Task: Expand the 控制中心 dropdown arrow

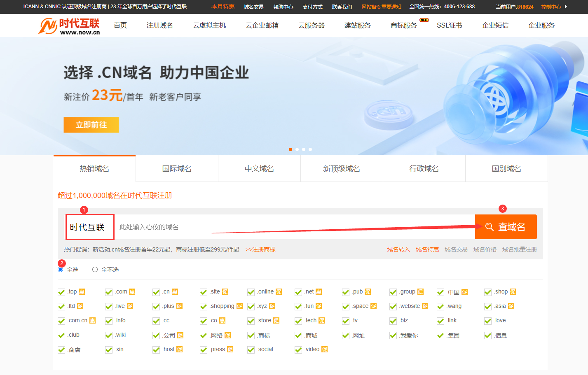Action: 566,7
